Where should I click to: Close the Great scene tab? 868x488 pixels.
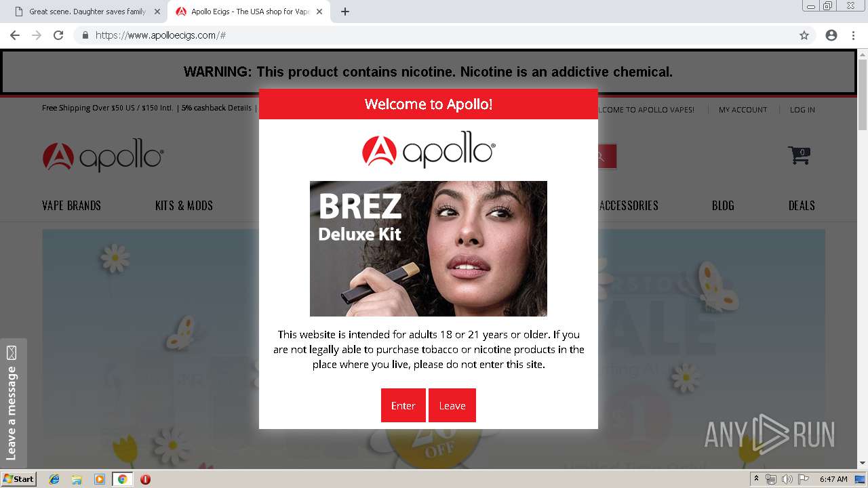tap(157, 12)
